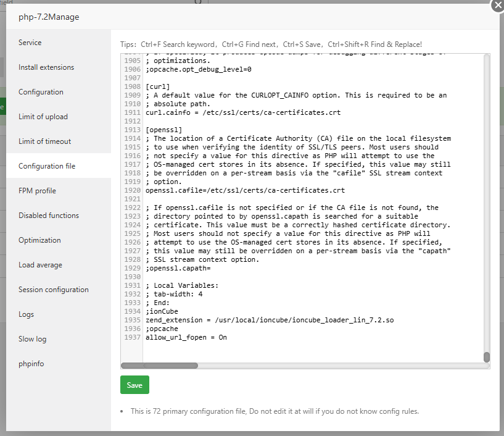
Task: Open the Slow log page
Action: click(32, 339)
